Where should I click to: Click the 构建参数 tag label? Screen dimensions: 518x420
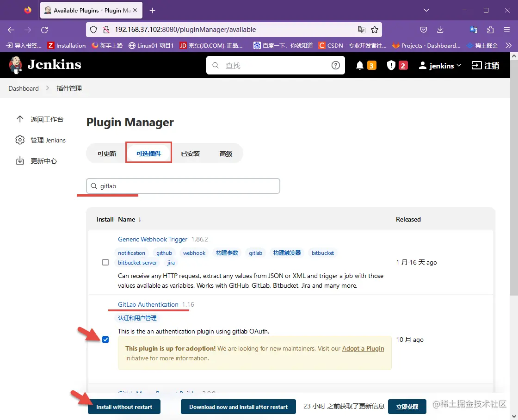coord(227,253)
